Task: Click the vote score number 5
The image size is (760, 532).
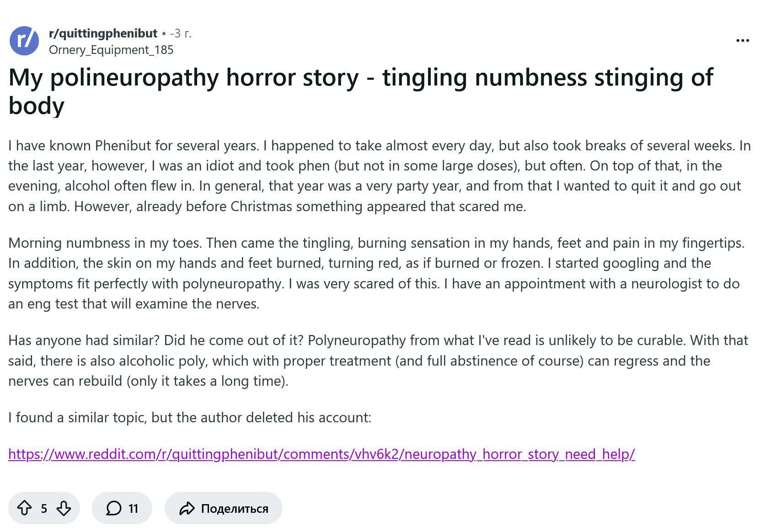Action: (x=44, y=508)
